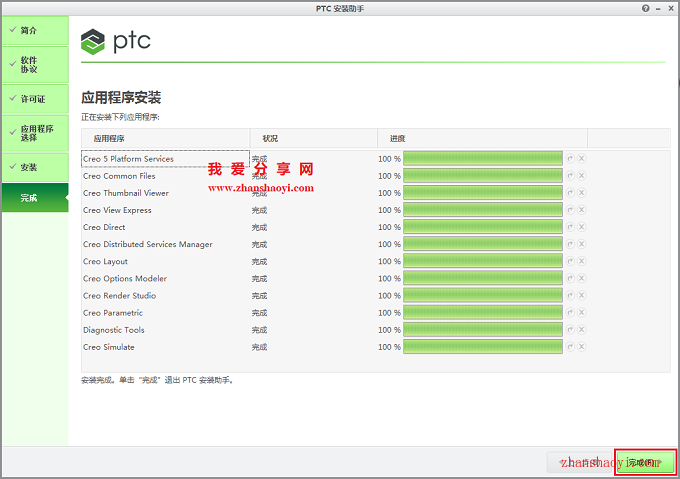Click progress bar for Creo Parametric
The height and width of the screenshot is (479, 680).
[483, 313]
